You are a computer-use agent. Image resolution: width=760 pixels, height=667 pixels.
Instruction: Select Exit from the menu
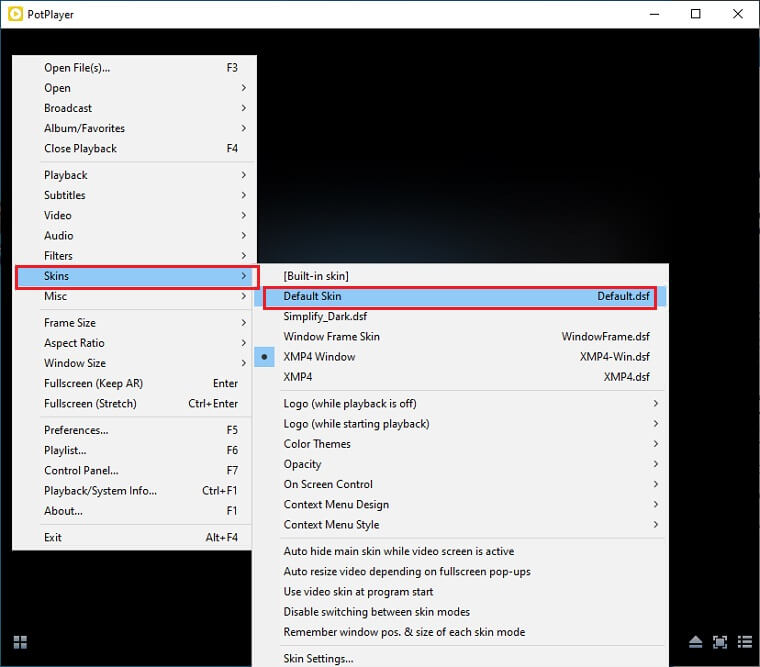(134, 538)
